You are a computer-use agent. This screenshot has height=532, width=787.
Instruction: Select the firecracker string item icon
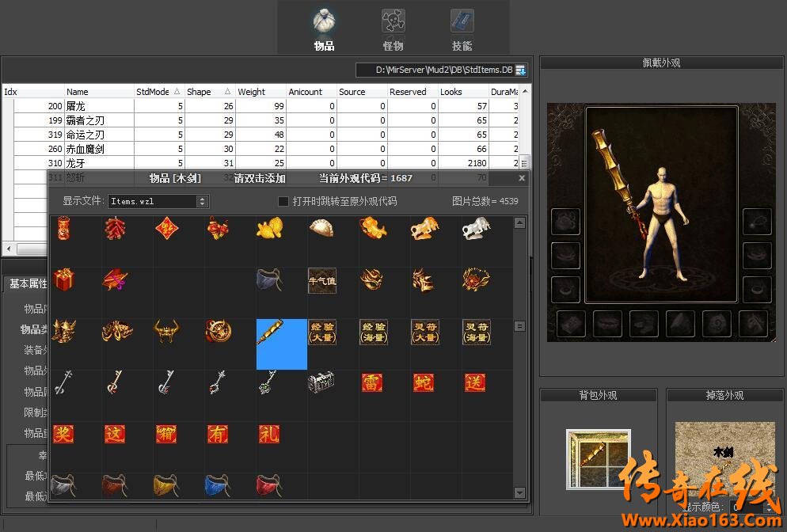point(115,229)
